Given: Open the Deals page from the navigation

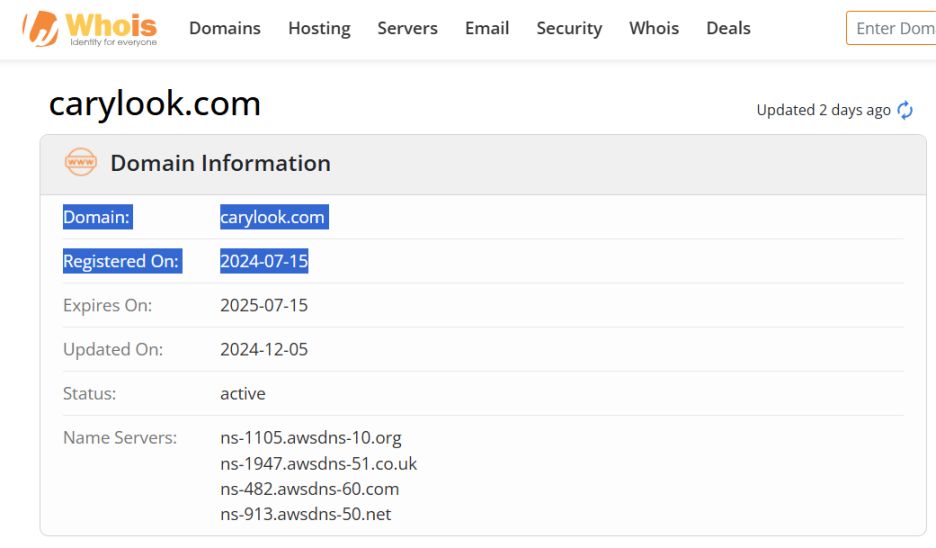Looking at the screenshot, I should pos(728,28).
